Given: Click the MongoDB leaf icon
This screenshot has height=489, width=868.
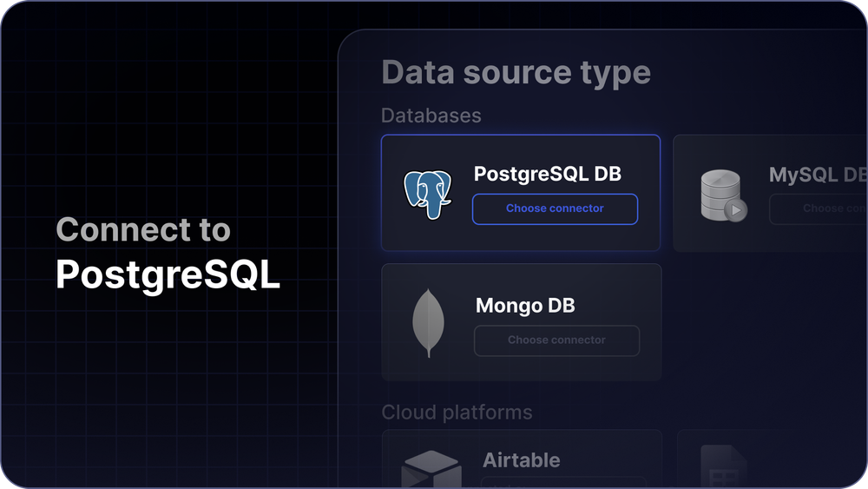Looking at the screenshot, I should tap(428, 322).
